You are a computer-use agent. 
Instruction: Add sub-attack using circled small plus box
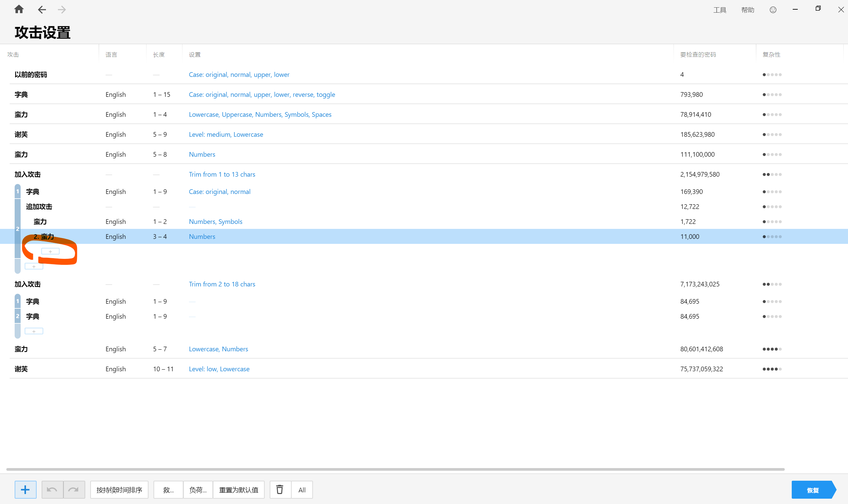click(50, 251)
